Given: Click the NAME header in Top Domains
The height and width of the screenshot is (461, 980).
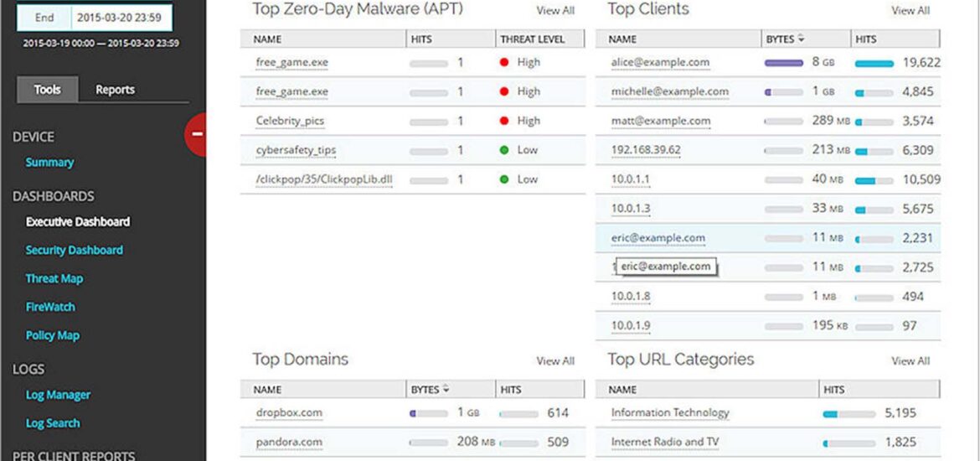Looking at the screenshot, I should (x=267, y=389).
